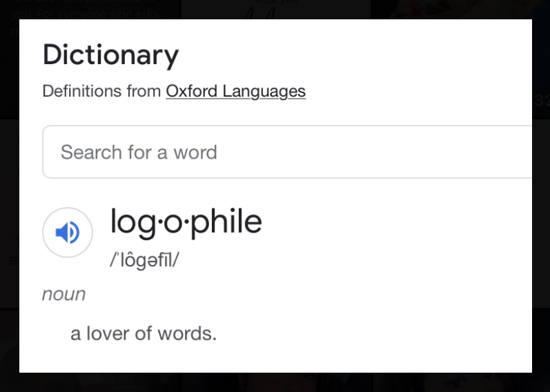Select the headword log·o·phile
The width and height of the screenshot is (550, 392).
186,222
